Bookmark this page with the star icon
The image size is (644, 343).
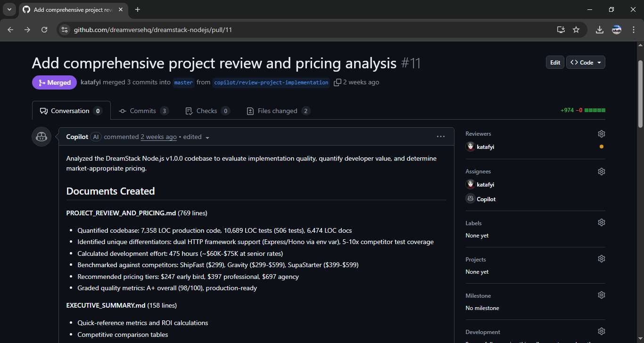coord(576,29)
